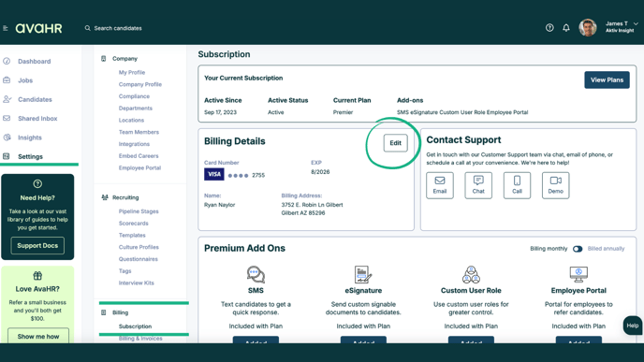Click the Need Help question icon

coord(37,184)
